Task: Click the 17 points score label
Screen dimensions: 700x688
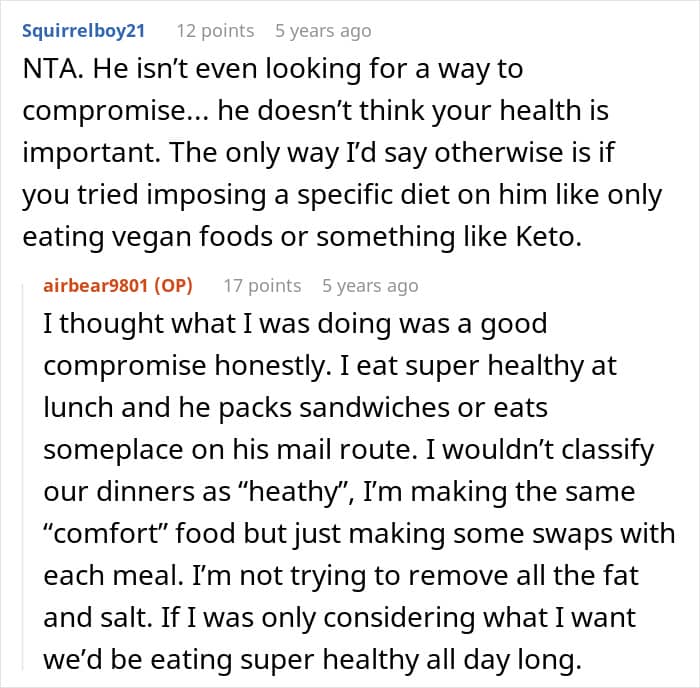Action: point(262,286)
